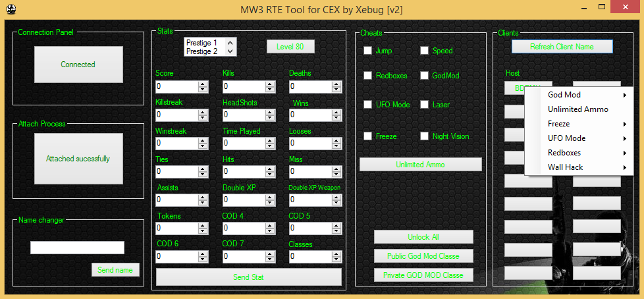The width and height of the screenshot is (644, 299).
Task: Decrease the Deaths value with down arrow
Action: [337, 90]
